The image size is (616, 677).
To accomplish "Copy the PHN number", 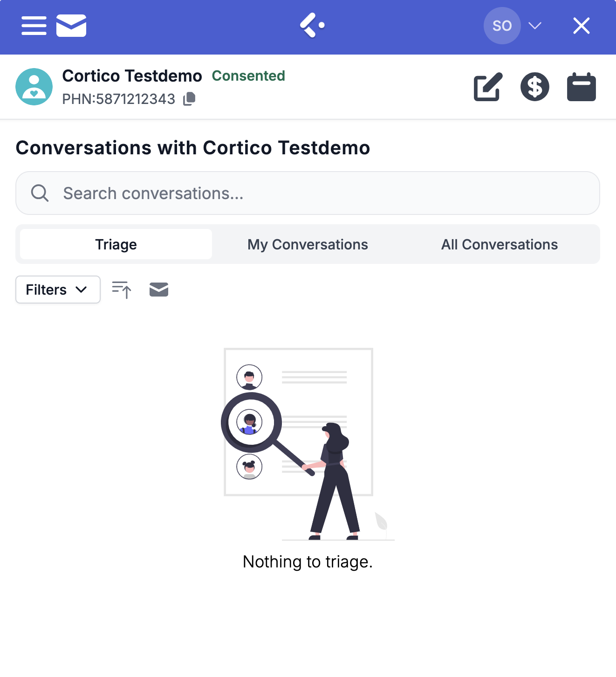I will coord(189,99).
